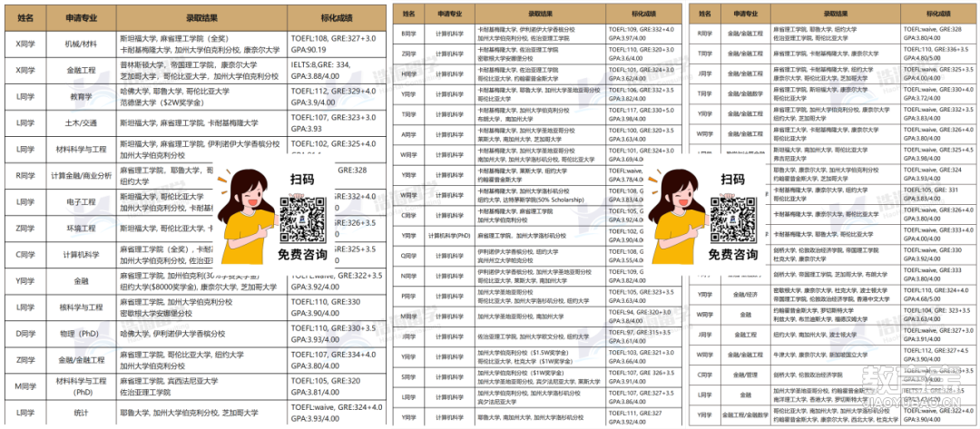This screenshot has height=429, width=980.
Task: Click 'M同学' name cell in left table
Action: point(25,386)
